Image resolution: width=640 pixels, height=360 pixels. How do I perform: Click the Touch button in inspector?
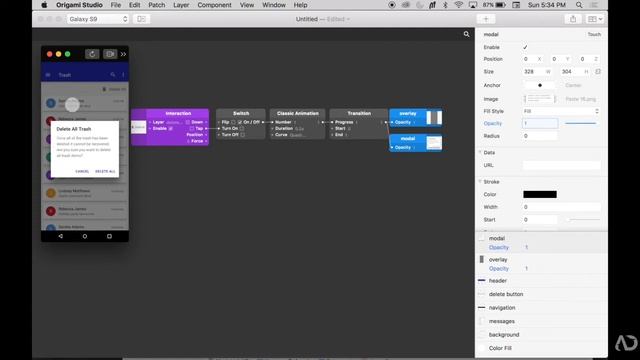pos(594,34)
